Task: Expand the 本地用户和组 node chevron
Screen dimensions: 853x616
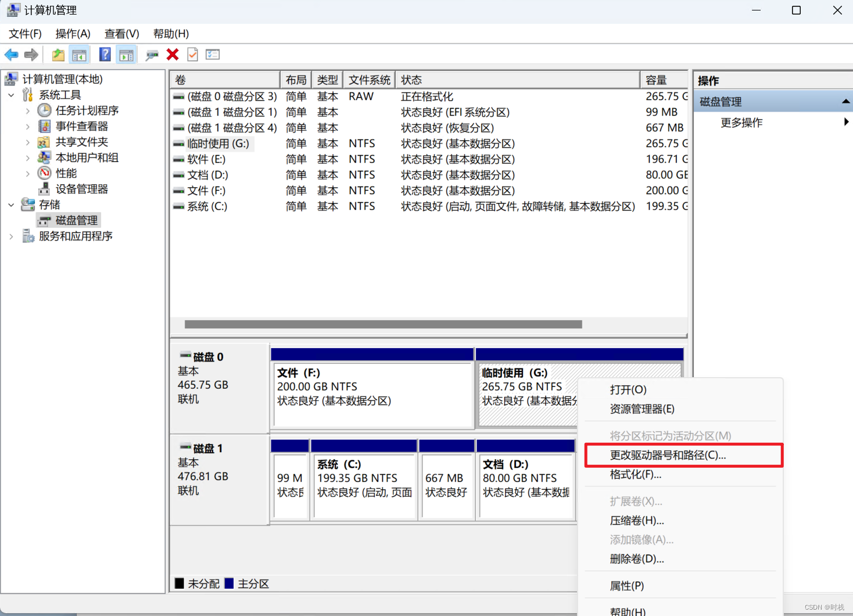Action: (x=28, y=157)
